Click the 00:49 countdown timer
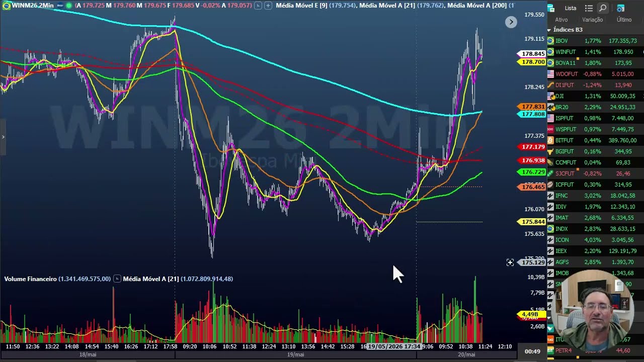Image resolution: width=644 pixels, height=362 pixels. pos(532,351)
